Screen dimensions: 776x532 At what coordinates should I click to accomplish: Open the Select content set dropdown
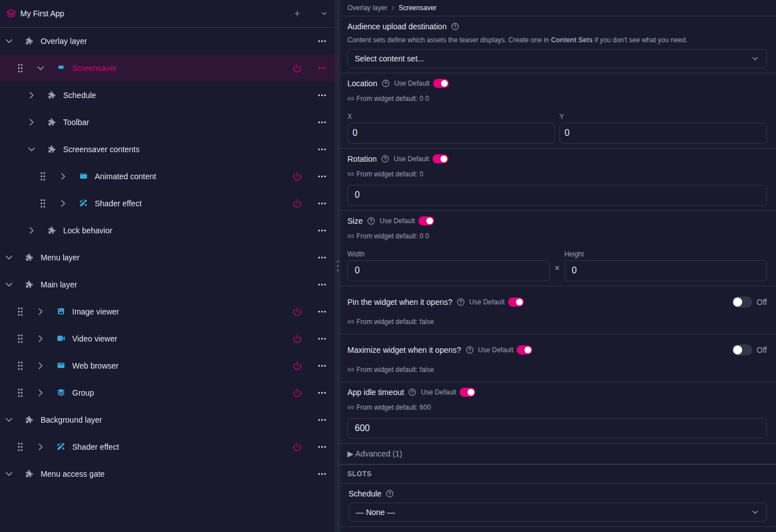pos(557,59)
